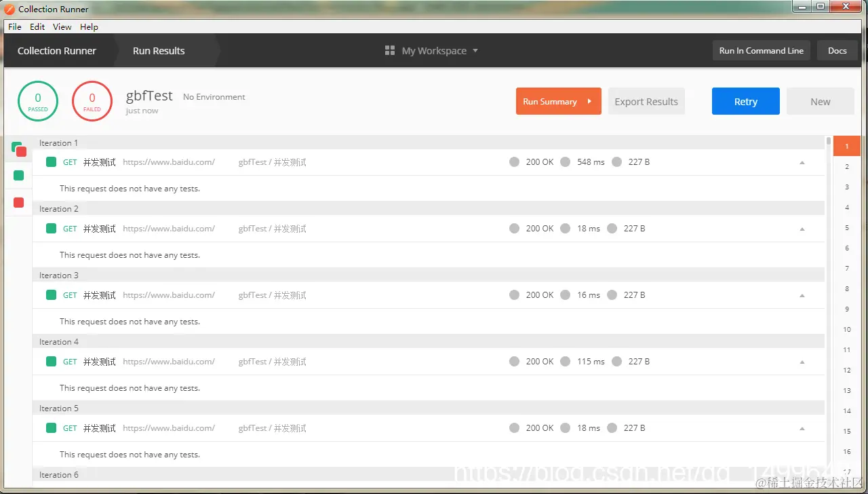Switch to the Collection Runner tab
This screenshot has height=494, width=868.
[57, 51]
